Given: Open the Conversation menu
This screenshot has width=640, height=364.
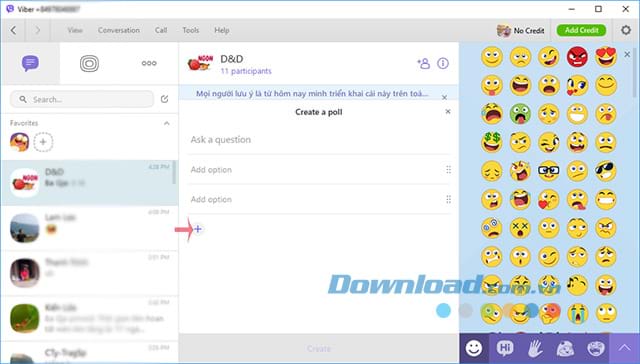Looking at the screenshot, I should click(x=119, y=30).
